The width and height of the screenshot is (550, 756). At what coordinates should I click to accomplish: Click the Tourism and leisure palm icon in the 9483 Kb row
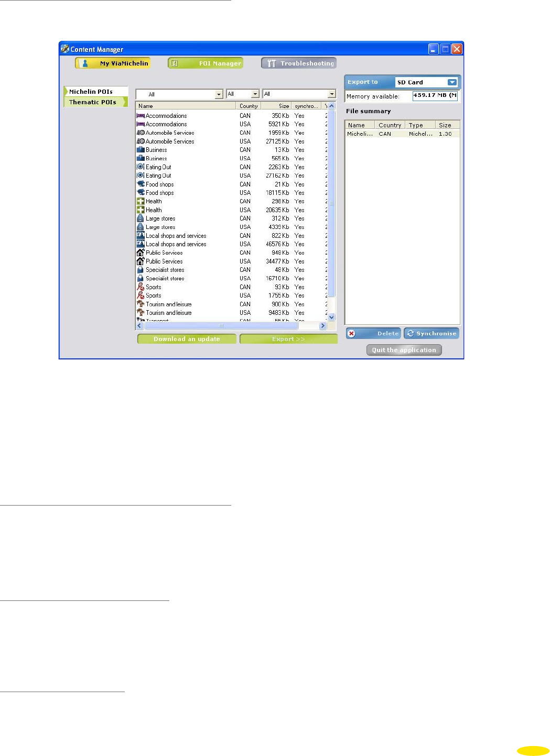click(141, 313)
